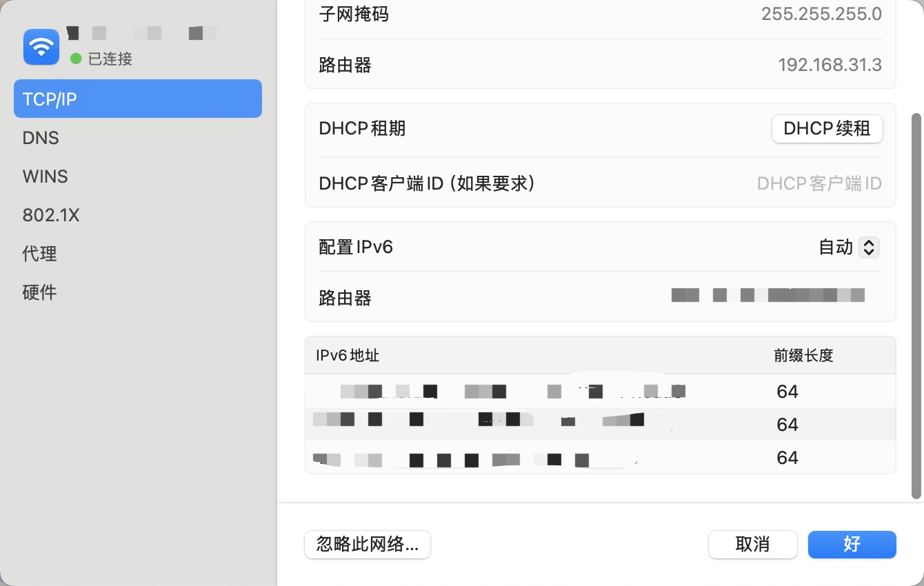The height and width of the screenshot is (586, 924).
Task: Confirm with the blue 好 button
Action: pos(852,545)
